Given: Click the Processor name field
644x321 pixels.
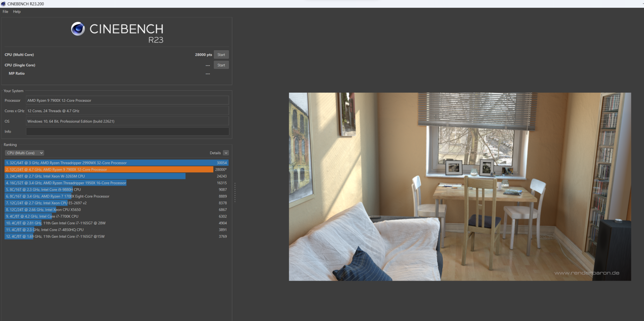Looking at the screenshot, I should point(127,100).
